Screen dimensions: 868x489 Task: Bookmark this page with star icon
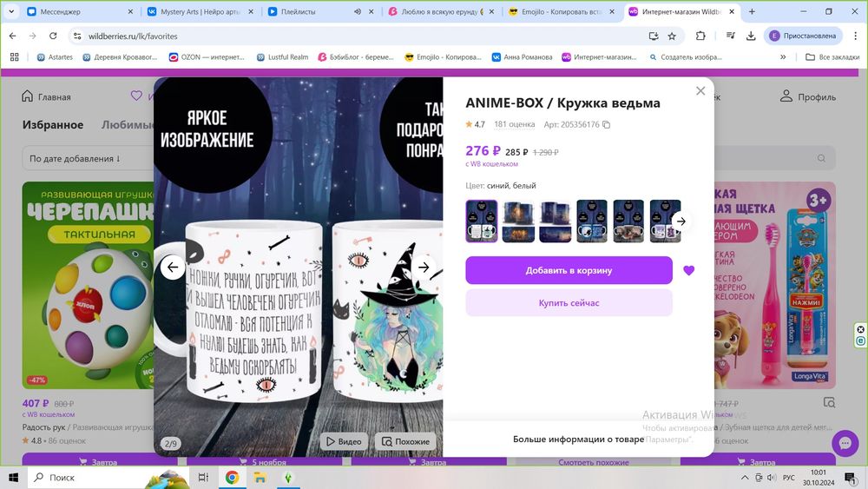[x=672, y=36]
